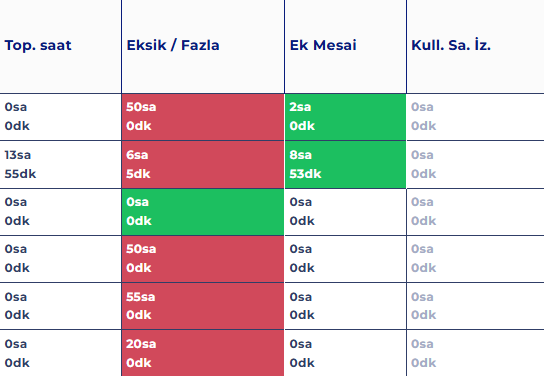Select the red 6sa 5dk cell

tap(203, 164)
